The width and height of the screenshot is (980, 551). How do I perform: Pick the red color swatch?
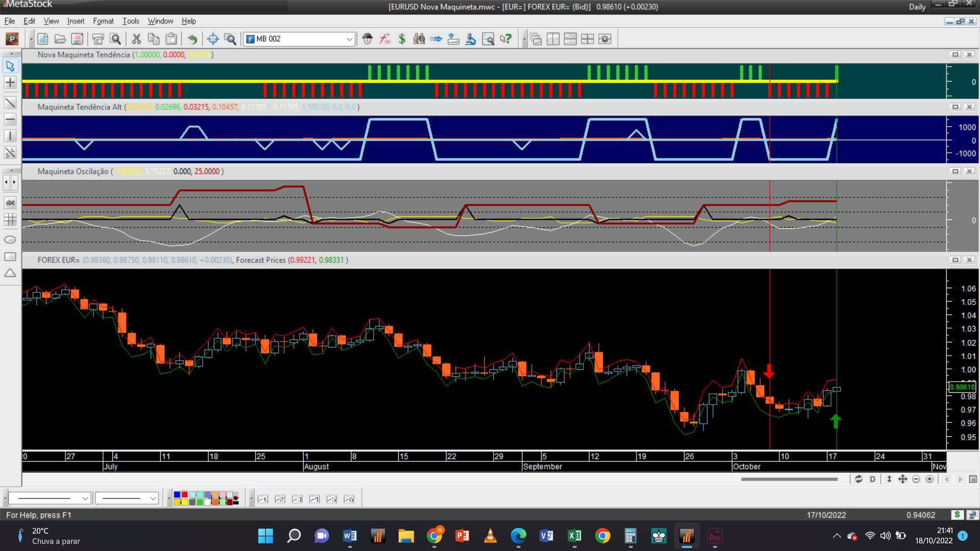point(184,495)
